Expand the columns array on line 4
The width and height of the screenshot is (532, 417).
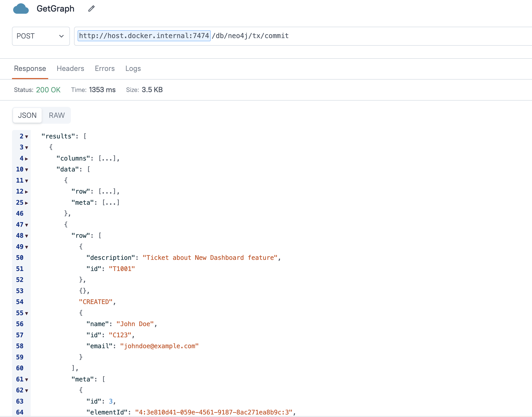click(27, 159)
